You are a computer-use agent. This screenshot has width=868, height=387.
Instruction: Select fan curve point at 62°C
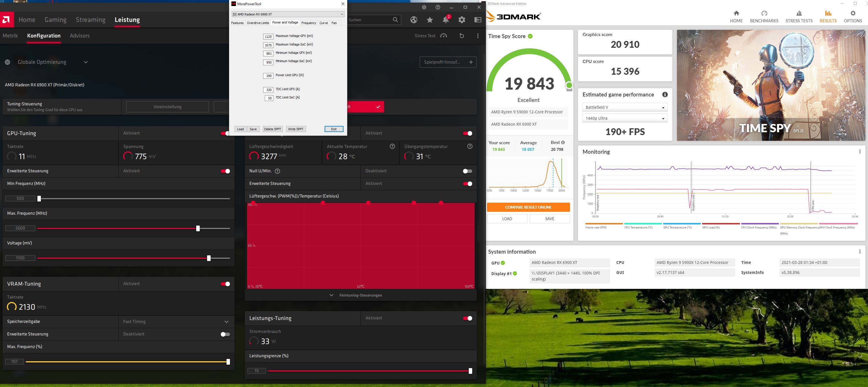point(368,203)
